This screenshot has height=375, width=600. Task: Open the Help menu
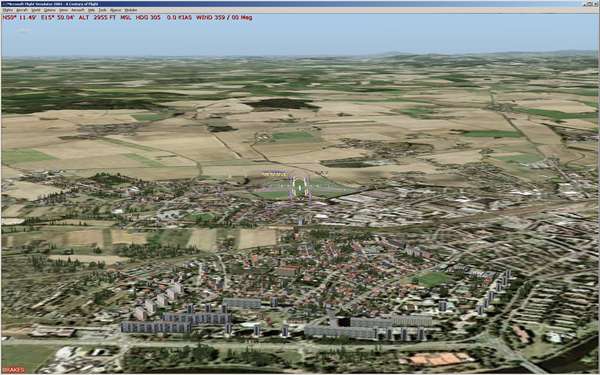coord(91,10)
